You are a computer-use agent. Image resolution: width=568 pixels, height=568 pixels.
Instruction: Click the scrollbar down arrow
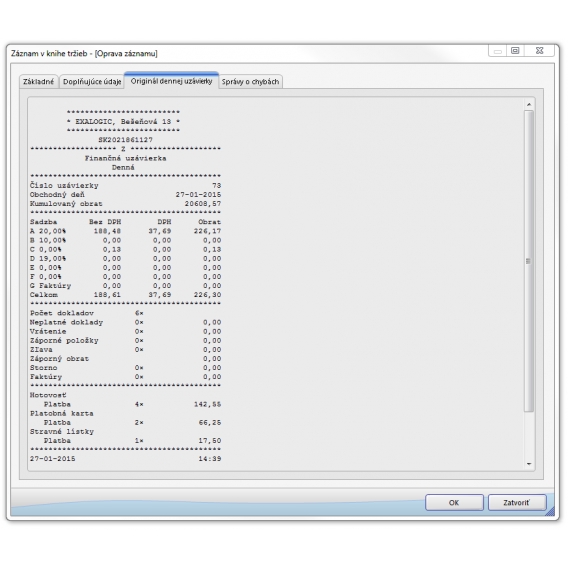tap(529, 464)
